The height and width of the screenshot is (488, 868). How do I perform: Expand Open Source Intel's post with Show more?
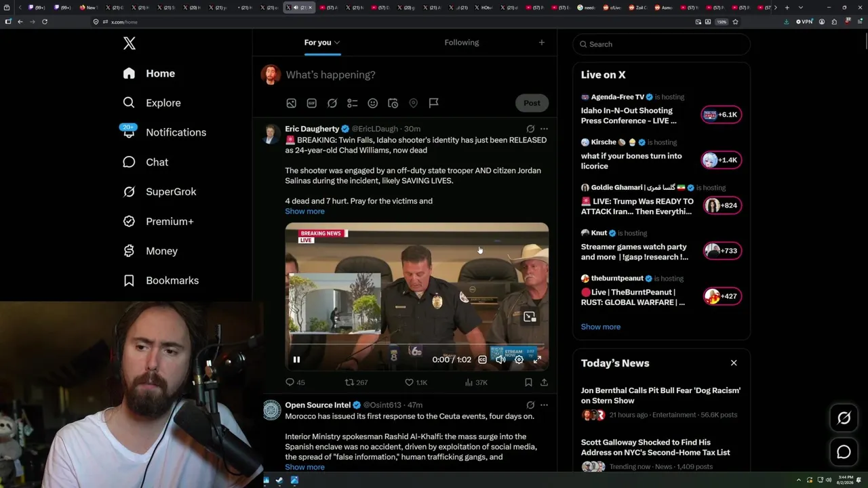point(304,467)
